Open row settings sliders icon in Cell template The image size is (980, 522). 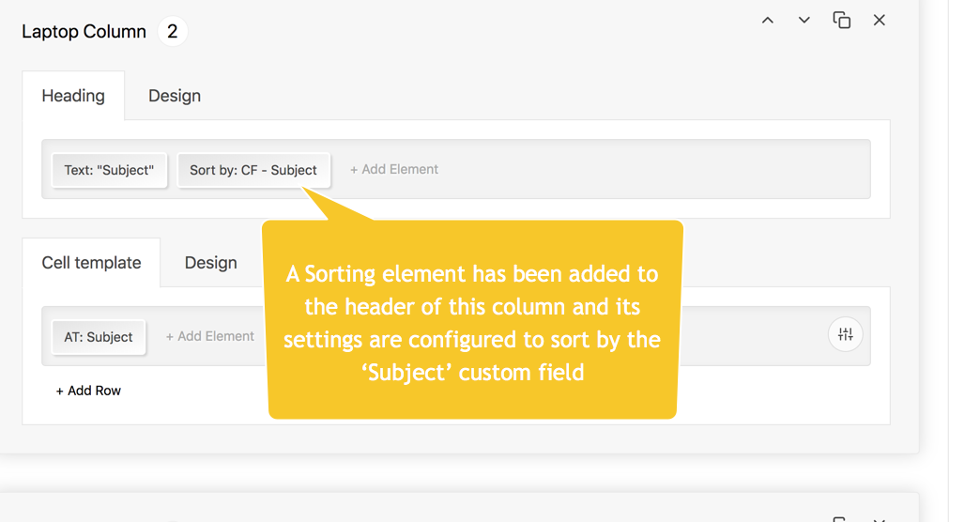(846, 335)
